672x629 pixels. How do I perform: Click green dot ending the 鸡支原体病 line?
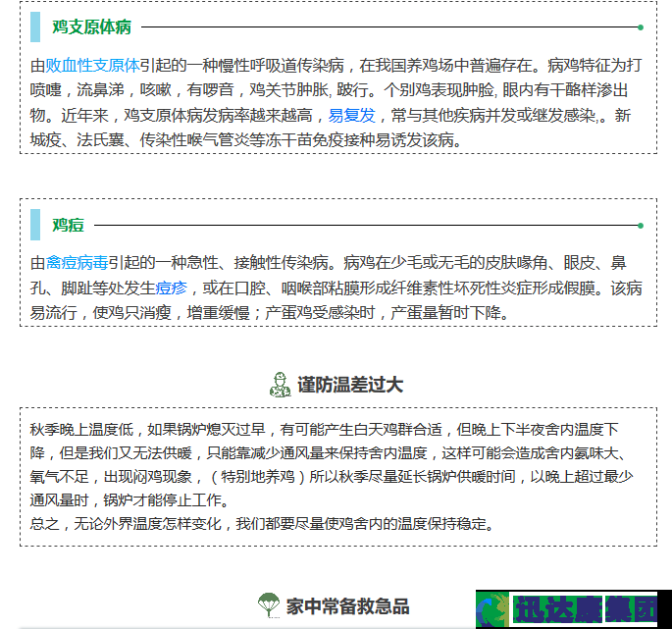641,27
